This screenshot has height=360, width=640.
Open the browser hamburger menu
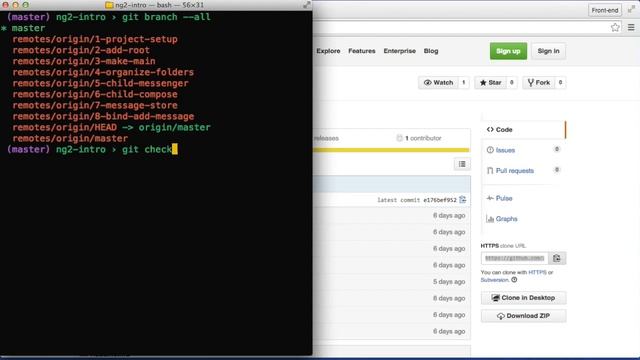point(631,27)
